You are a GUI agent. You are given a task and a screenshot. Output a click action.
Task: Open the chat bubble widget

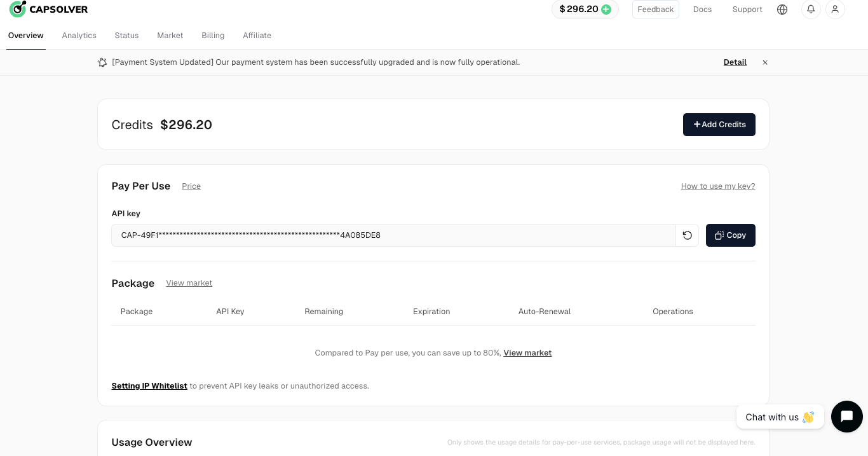pyautogui.click(x=846, y=417)
